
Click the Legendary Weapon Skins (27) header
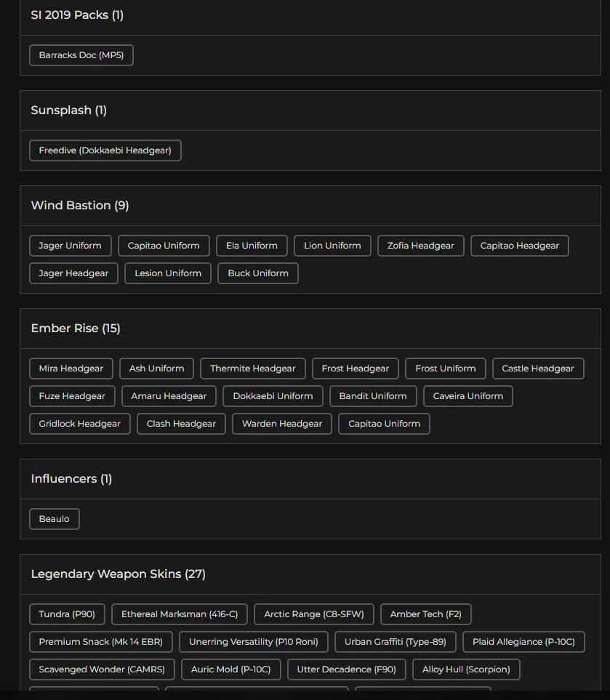click(118, 574)
